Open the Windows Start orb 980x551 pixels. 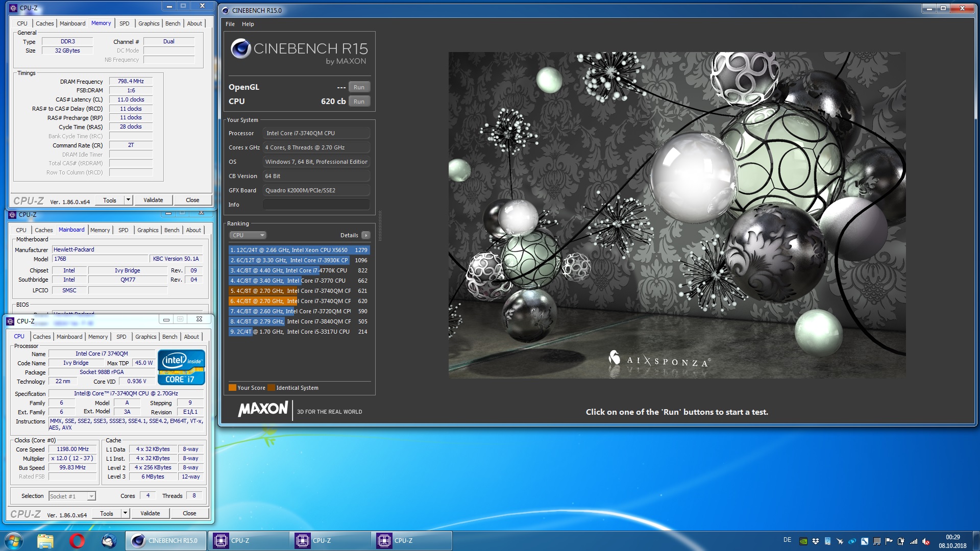click(x=14, y=541)
